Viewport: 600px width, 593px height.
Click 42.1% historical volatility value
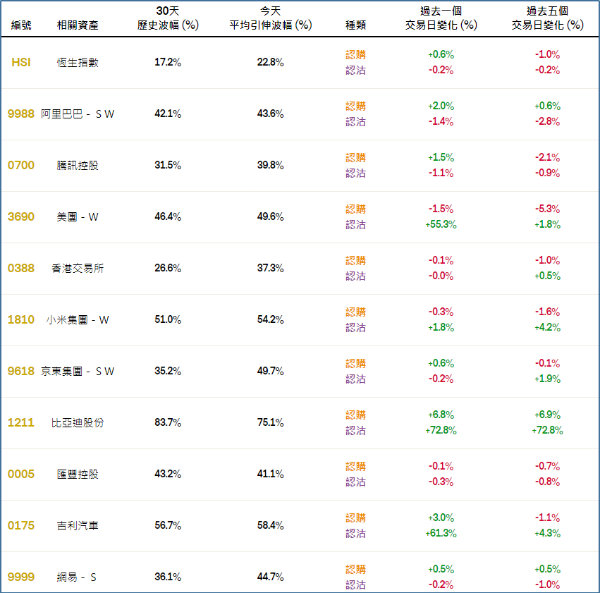pyautogui.click(x=168, y=114)
